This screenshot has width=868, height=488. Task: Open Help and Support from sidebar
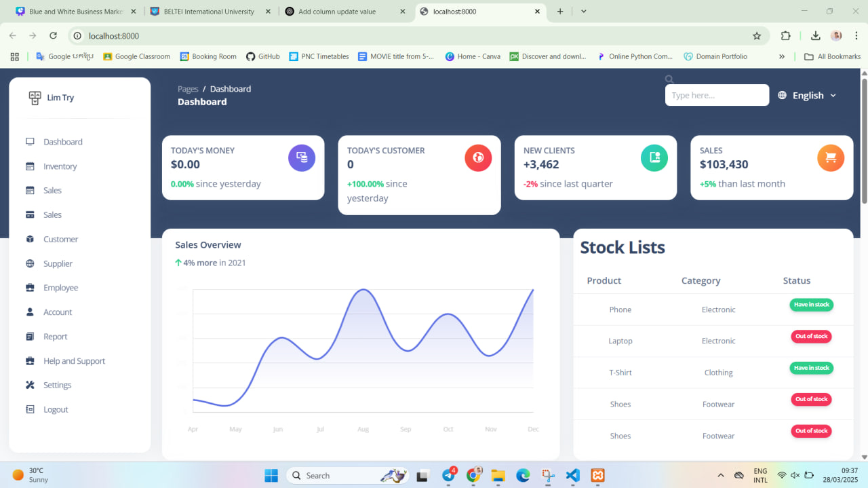pyautogui.click(x=74, y=361)
